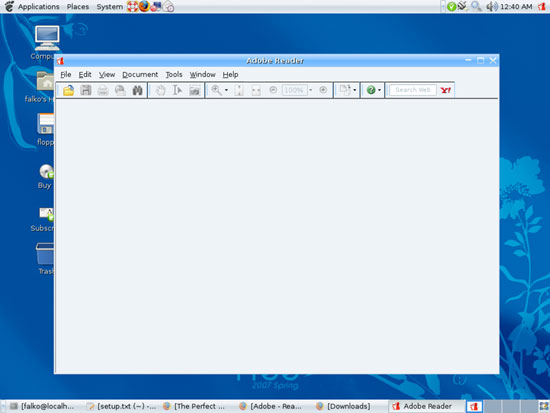The image size is (550, 413).
Task: Open the Edit menu
Action: (85, 74)
